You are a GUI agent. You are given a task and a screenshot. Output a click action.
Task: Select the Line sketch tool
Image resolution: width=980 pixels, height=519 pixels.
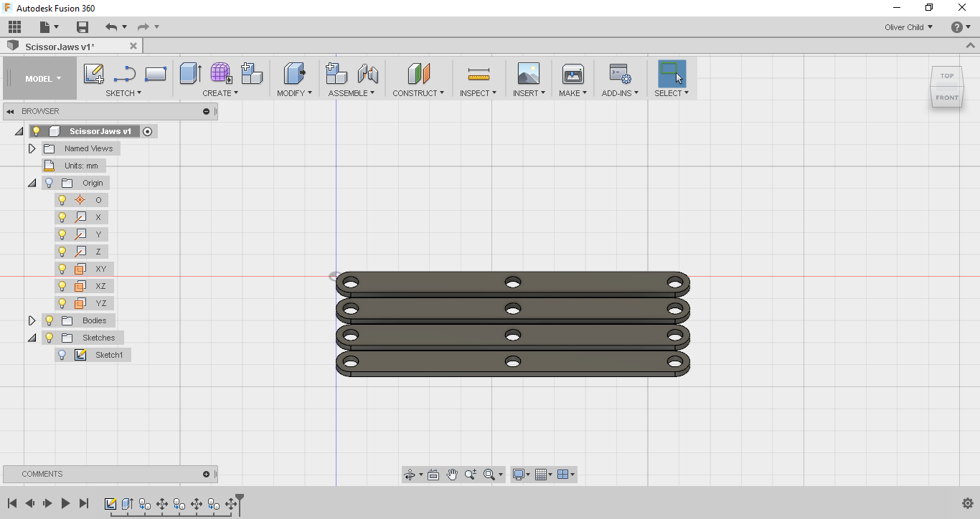[125, 74]
